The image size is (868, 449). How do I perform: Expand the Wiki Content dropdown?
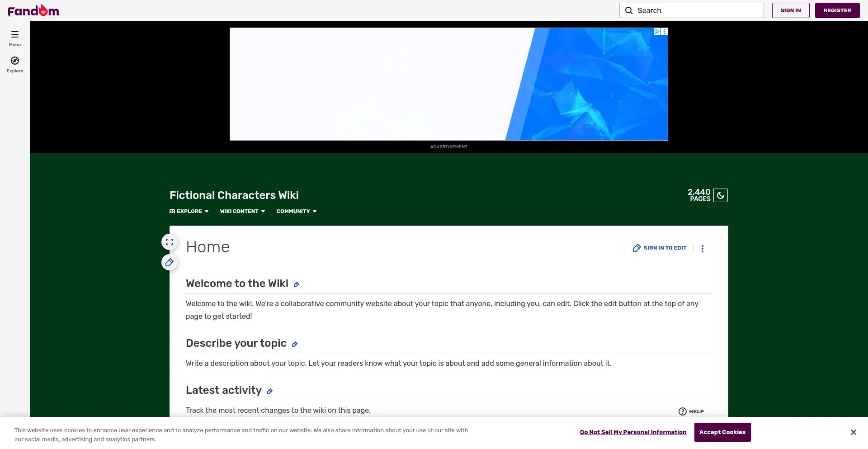click(242, 211)
